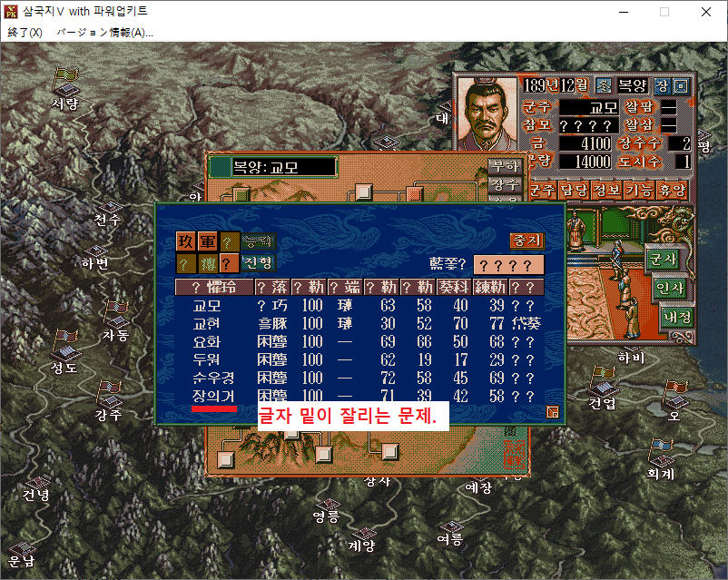
Task: Click the blue 장 icon in status panel
Action: (x=661, y=85)
